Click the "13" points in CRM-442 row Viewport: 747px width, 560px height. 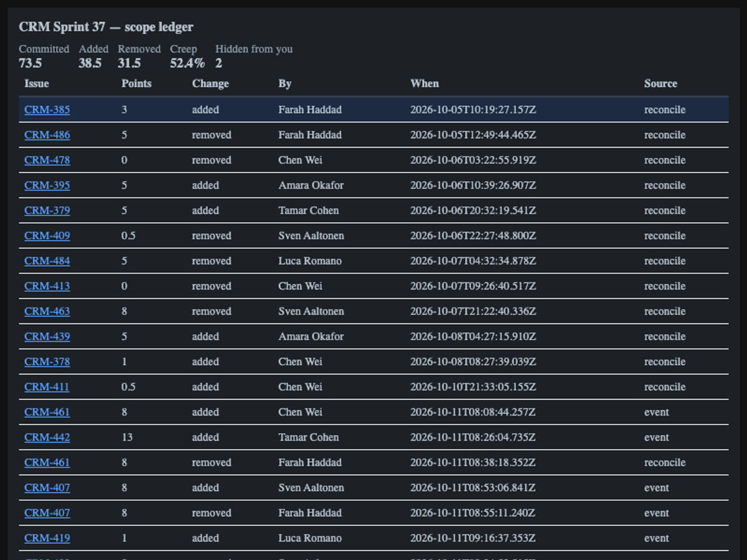127,437
